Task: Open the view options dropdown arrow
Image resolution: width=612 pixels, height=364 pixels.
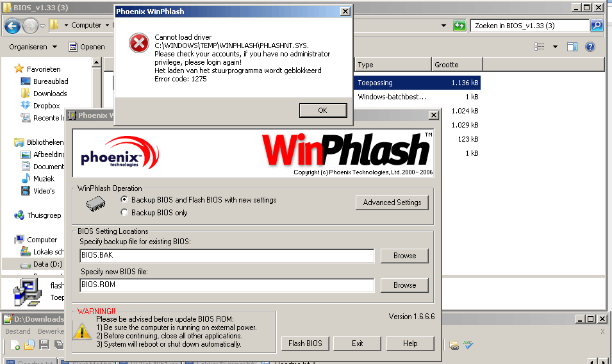Action: coord(555,47)
